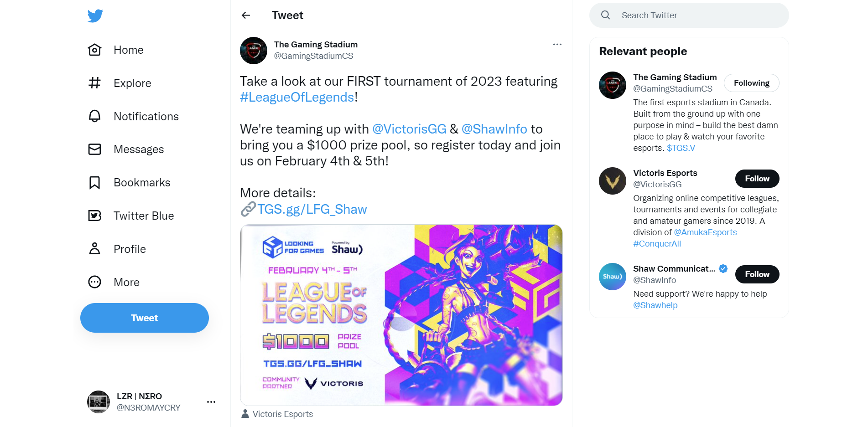
Task: Go to Profile person icon
Action: tap(94, 249)
